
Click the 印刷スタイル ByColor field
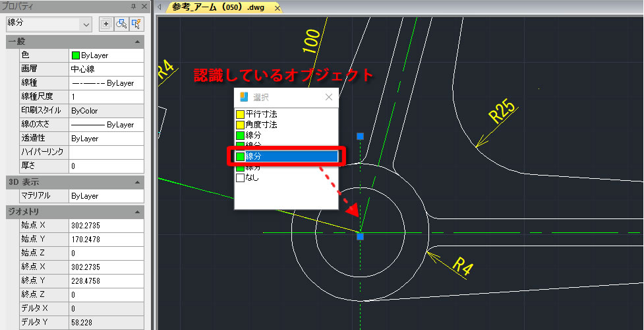coord(106,111)
